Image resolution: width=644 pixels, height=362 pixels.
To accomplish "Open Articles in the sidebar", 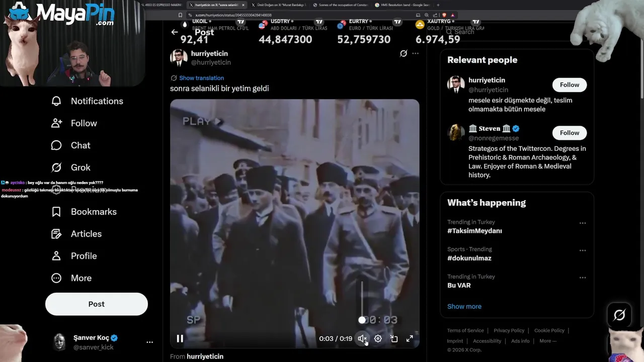I will [76, 234].
